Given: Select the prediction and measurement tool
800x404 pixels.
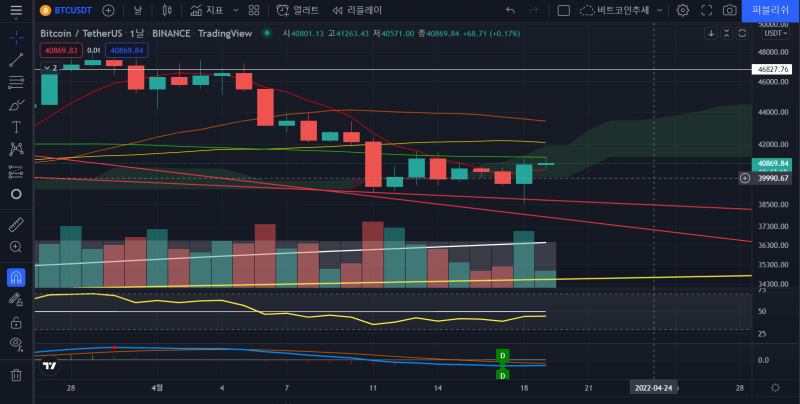Looking at the screenshot, I should pos(16,172).
